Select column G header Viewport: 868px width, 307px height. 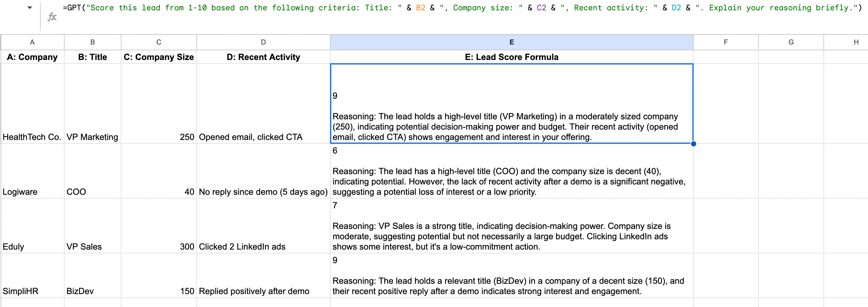coord(791,42)
